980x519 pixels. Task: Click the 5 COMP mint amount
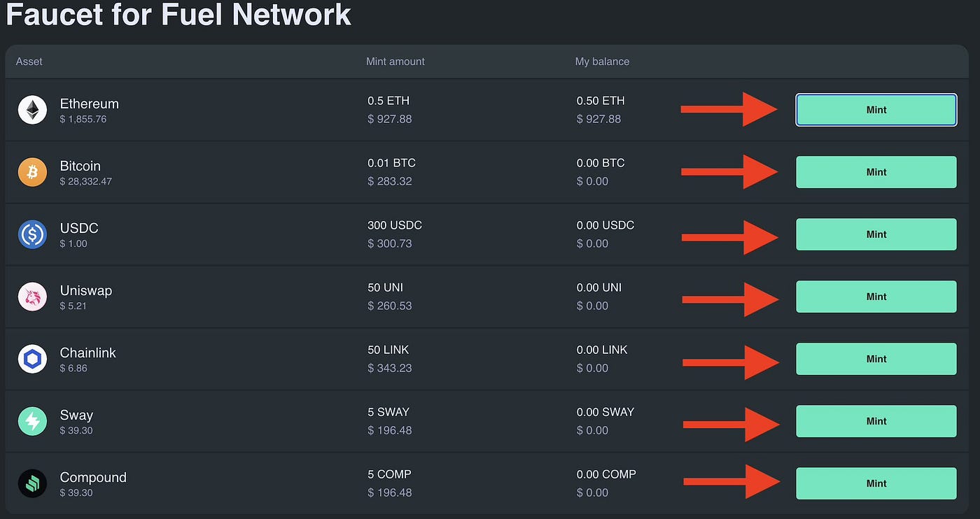389,474
